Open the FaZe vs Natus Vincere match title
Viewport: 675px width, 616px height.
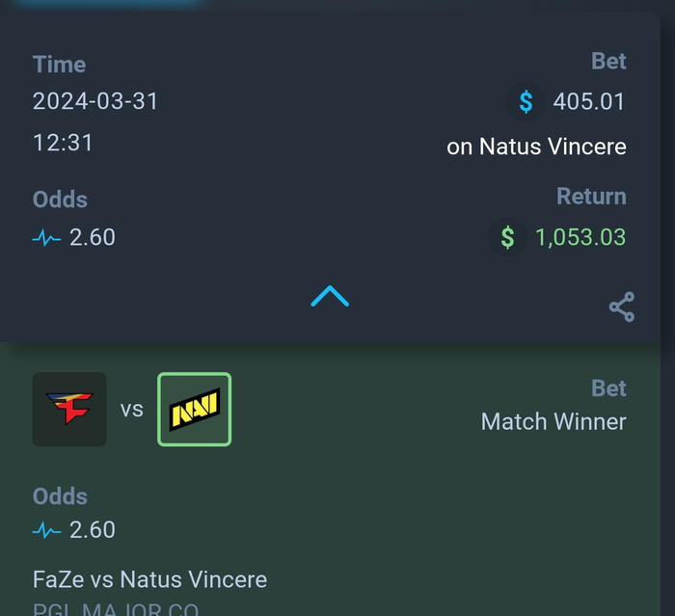[x=149, y=579]
